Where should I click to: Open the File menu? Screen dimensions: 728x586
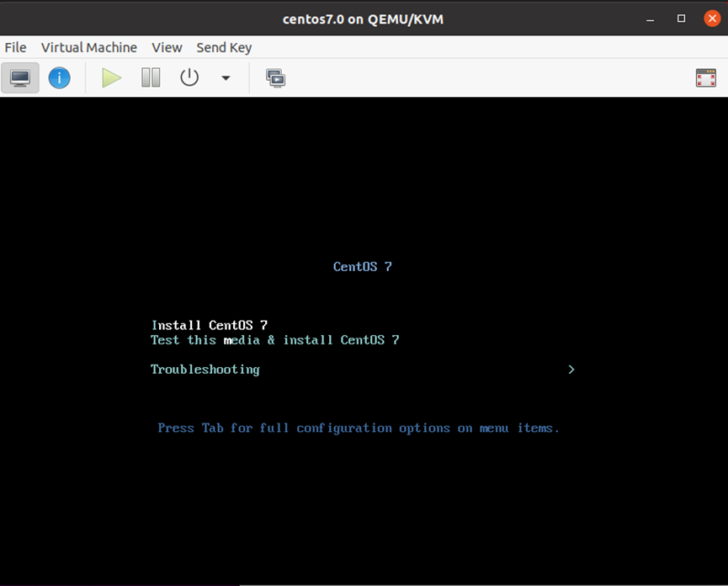pos(15,47)
